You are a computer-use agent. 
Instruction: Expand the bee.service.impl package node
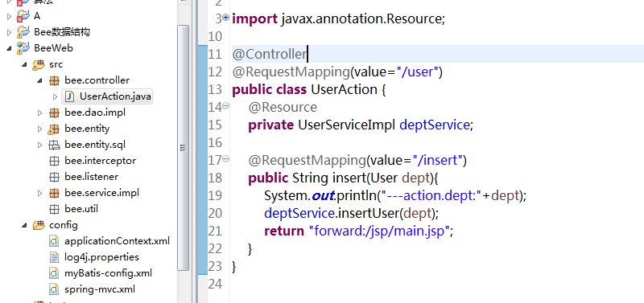click(39, 193)
